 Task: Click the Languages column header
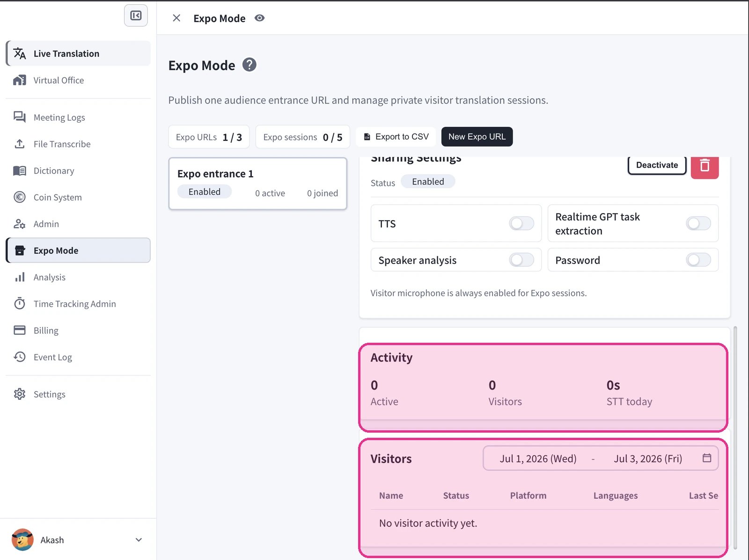(x=616, y=495)
